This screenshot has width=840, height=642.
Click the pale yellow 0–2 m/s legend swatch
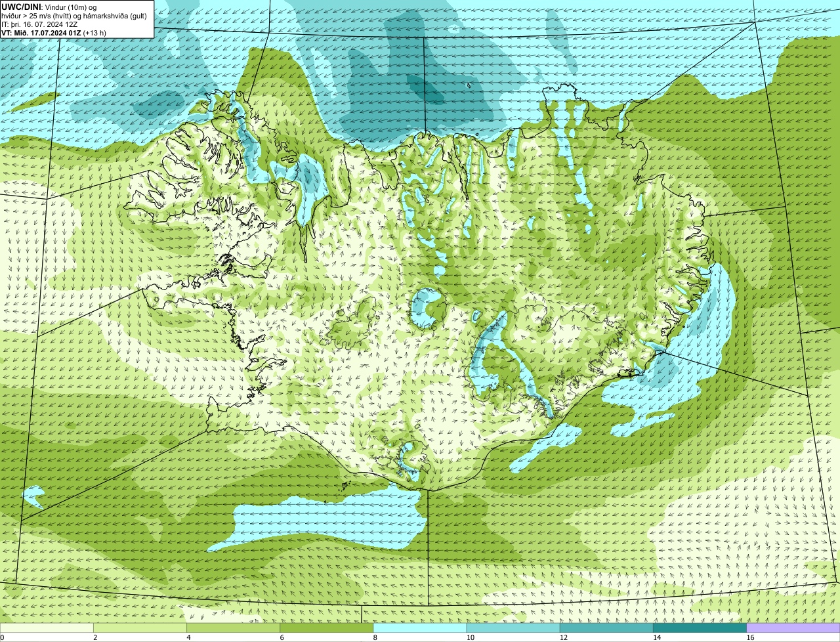click(47, 628)
